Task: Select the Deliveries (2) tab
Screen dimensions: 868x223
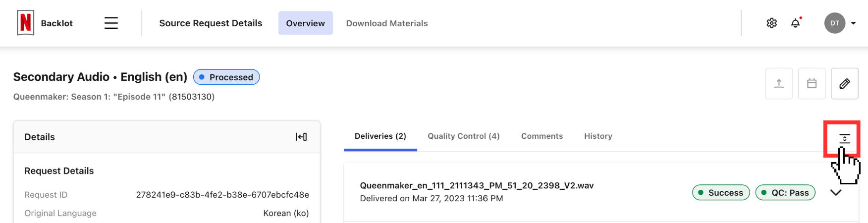Action: point(380,136)
